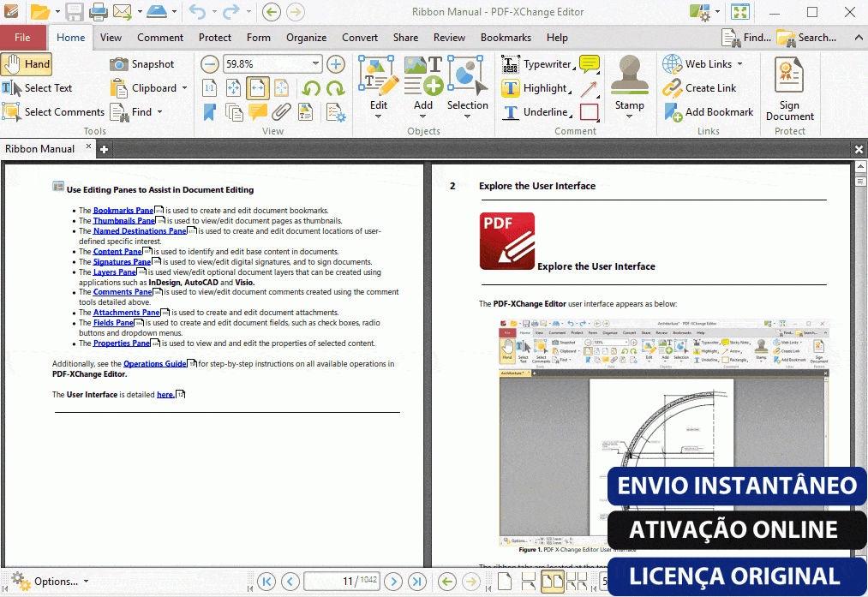Rotate view counterclockwise
This screenshot has width=868, height=597.
pyautogui.click(x=312, y=88)
